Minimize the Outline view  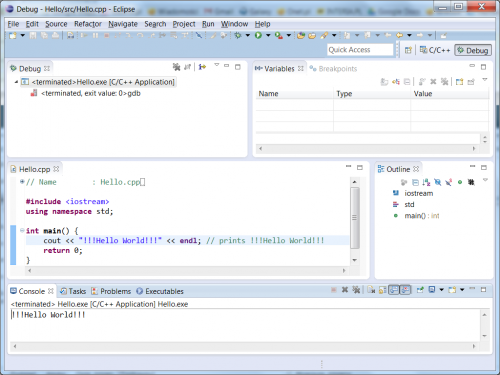(x=472, y=166)
